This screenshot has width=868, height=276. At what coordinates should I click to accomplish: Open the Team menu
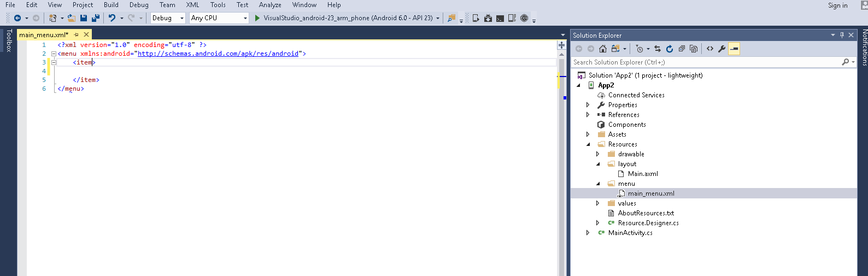tap(167, 5)
